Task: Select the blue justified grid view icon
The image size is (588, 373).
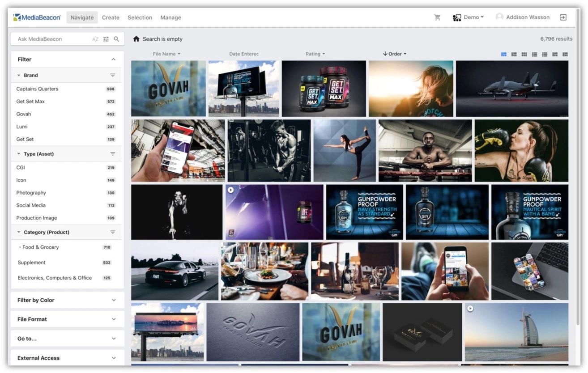Action: click(x=504, y=54)
